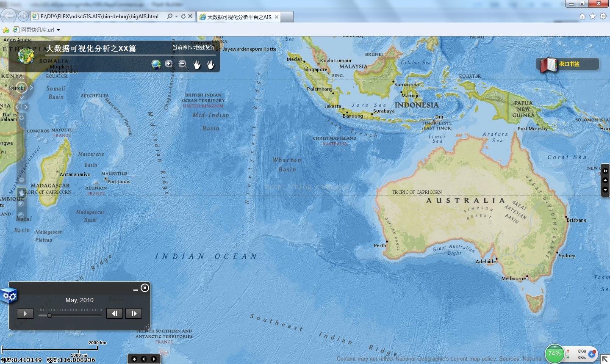Open a new browser tab

coord(288,17)
